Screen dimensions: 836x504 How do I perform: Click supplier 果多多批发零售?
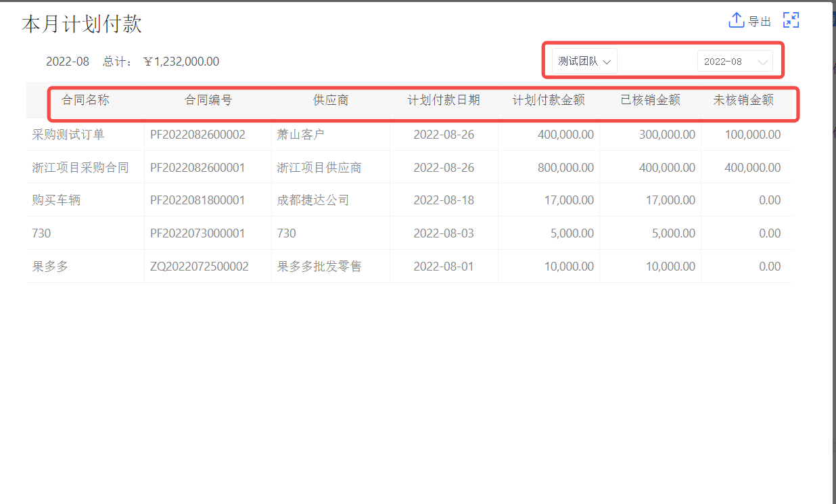tap(319, 267)
